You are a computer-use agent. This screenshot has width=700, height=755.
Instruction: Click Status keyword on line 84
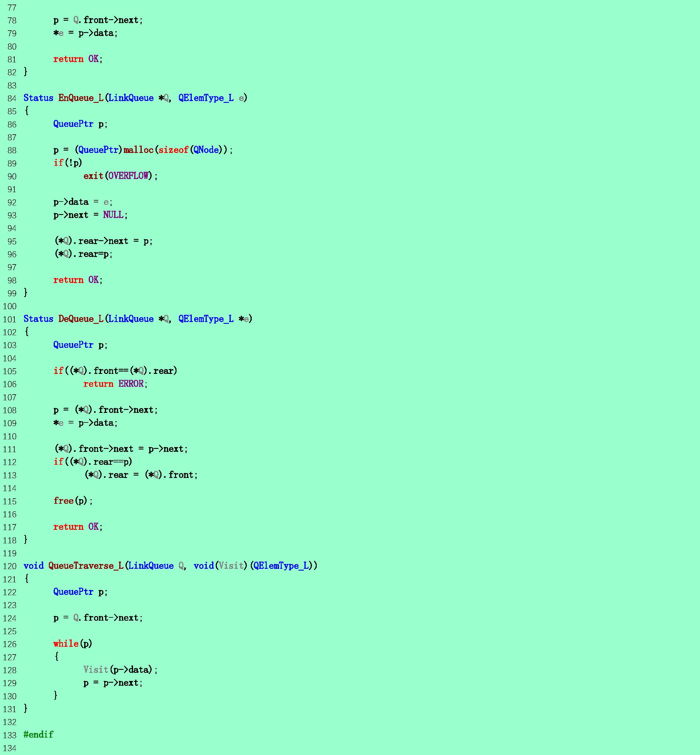pyautogui.click(x=38, y=98)
